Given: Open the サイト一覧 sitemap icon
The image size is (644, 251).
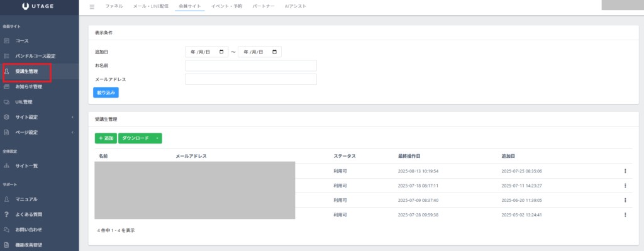Looking at the screenshot, I should pos(6,166).
